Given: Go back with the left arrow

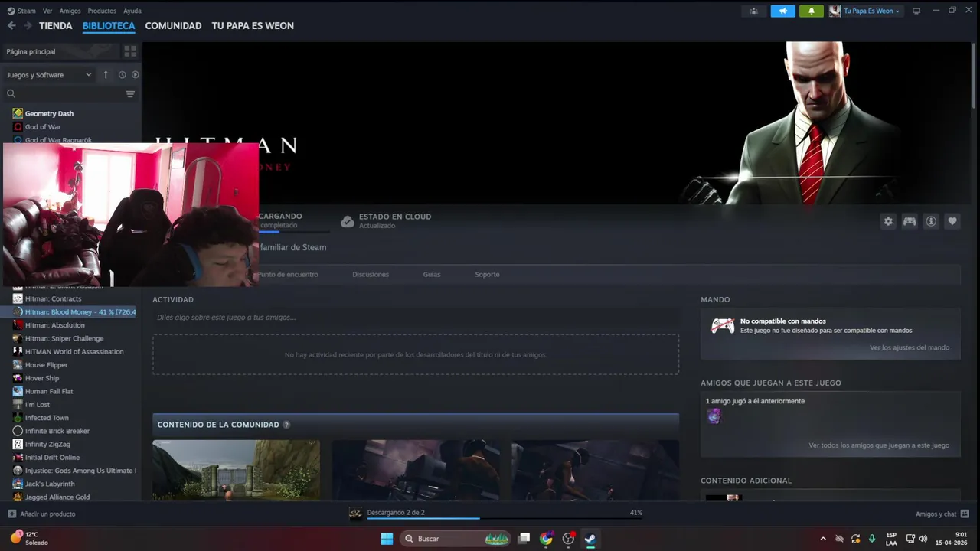Looking at the screenshot, I should (x=11, y=25).
